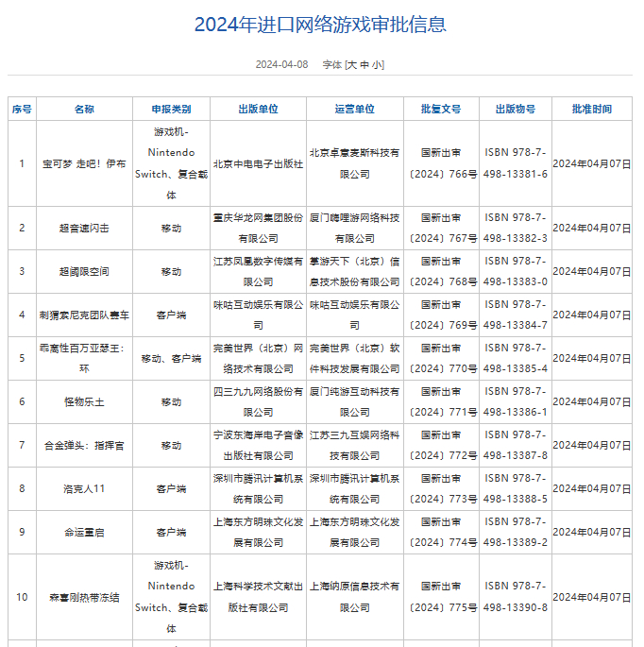The image size is (644, 647).
Task: Click operator 上海纳原信息技术有限公司
Action: (355, 597)
